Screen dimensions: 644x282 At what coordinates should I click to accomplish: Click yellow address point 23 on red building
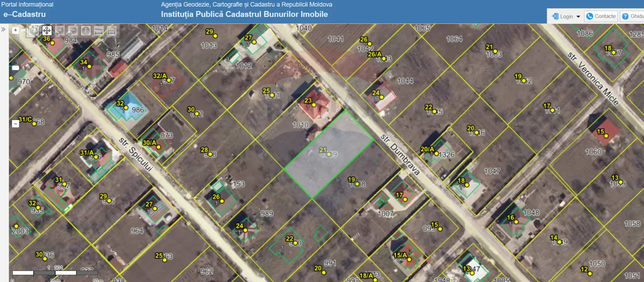tap(314, 105)
